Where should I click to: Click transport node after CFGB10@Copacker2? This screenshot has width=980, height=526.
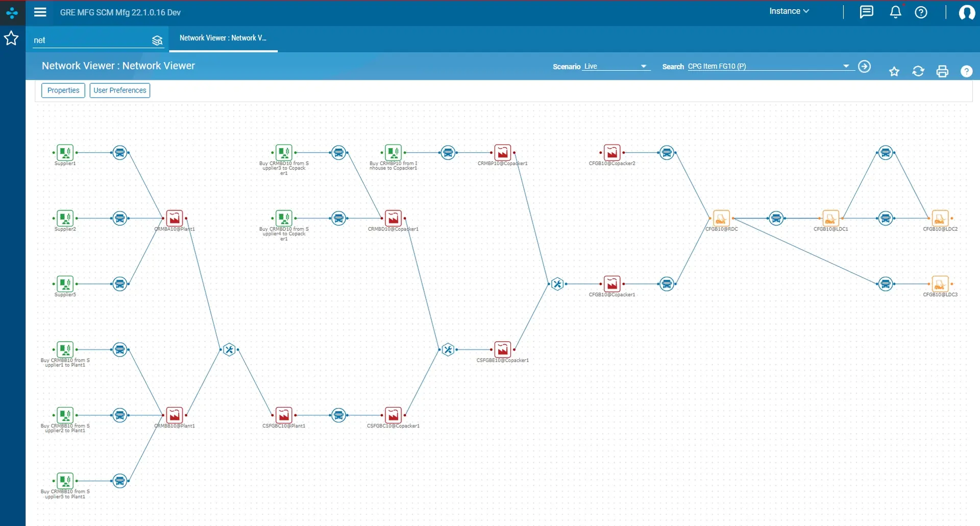[x=667, y=153]
